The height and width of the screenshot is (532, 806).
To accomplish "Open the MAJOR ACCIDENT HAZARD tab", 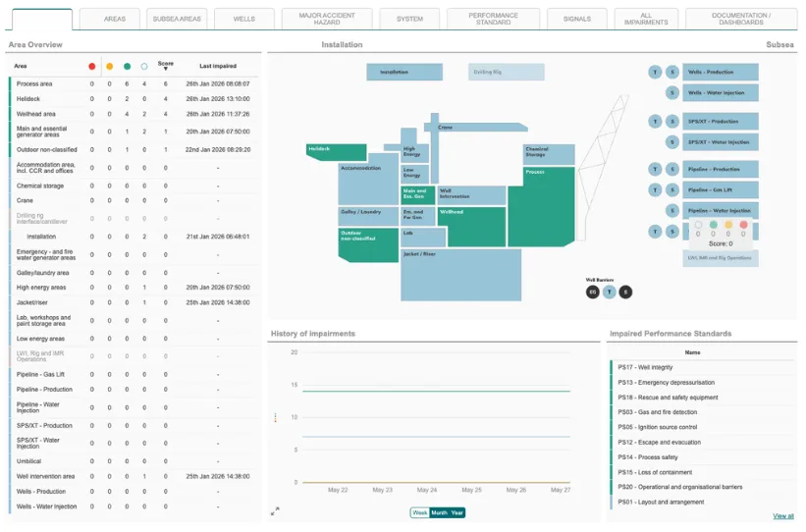I will point(327,19).
